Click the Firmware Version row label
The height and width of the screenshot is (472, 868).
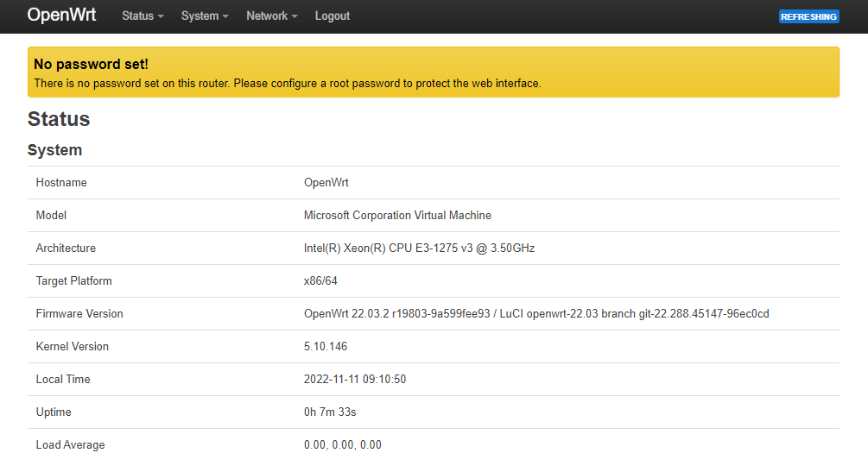pyautogui.click(x=79, y=314)
